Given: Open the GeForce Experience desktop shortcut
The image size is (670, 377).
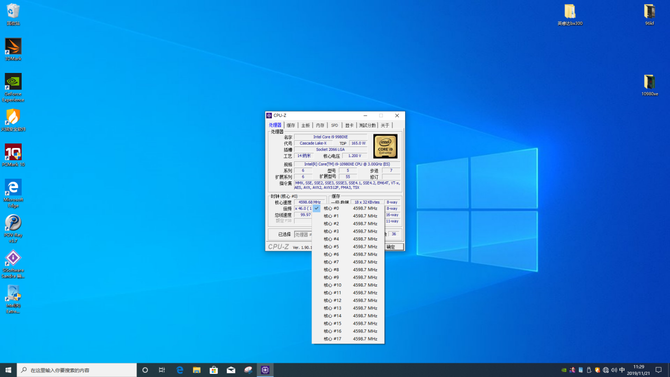Looking at the screenshot, I should [x=13, y=88].
